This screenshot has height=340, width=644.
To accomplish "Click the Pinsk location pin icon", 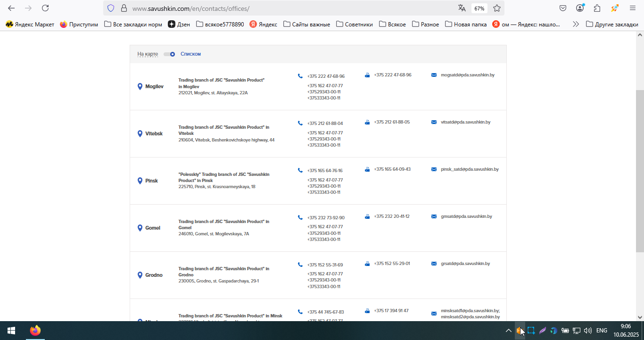I will pos(140,181).
